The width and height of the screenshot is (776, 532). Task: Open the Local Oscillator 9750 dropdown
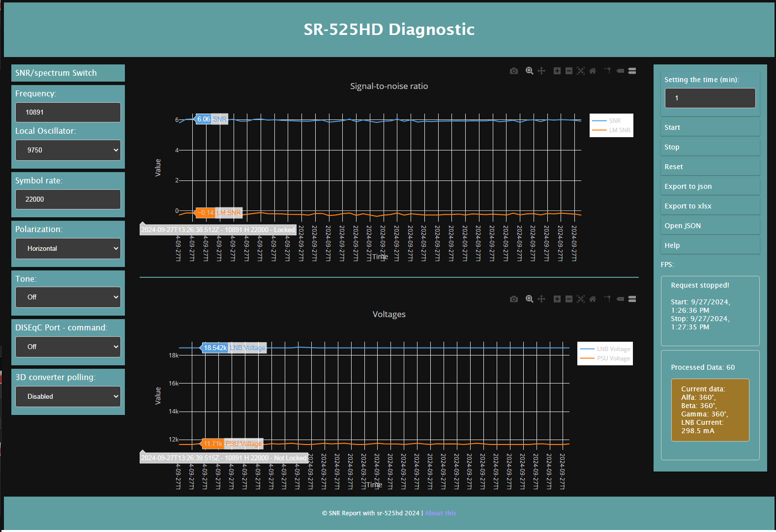click(68, 150)
